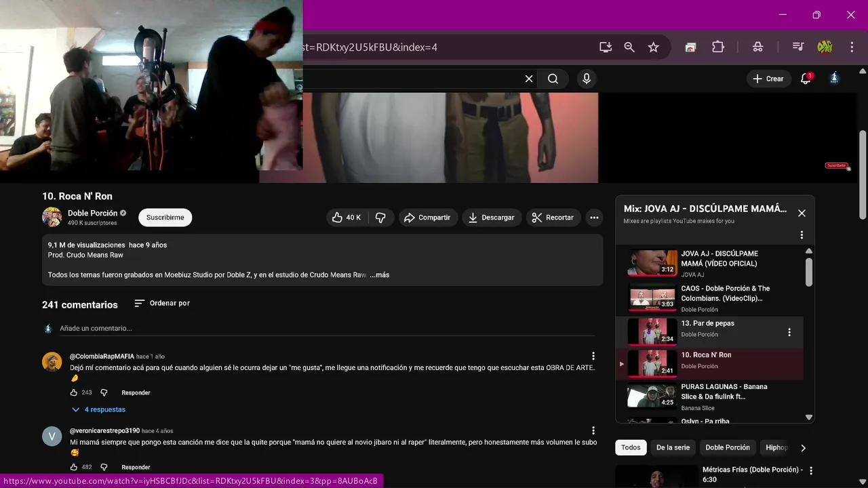This screenshot has width=868, height=488.
Task: Subscribe with the Suscribirme button
Action: coord(165,218)
